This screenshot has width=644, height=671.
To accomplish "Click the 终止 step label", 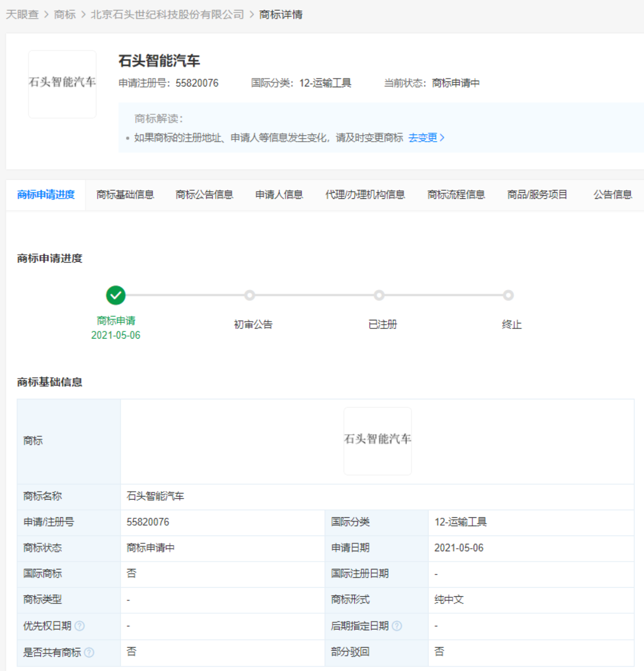I will point(512,324).
